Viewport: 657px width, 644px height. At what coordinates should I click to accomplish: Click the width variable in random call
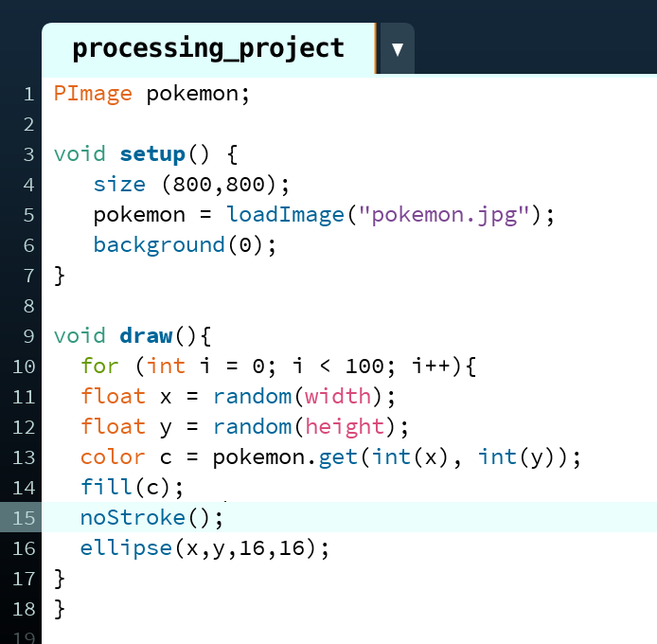point(338,397)
